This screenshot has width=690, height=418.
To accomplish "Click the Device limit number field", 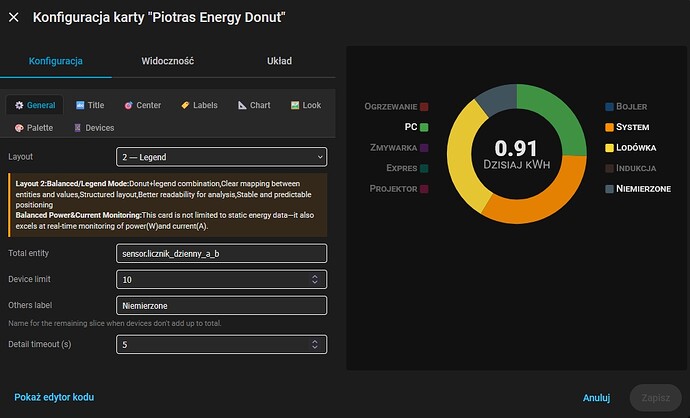I will pos(221,279).
